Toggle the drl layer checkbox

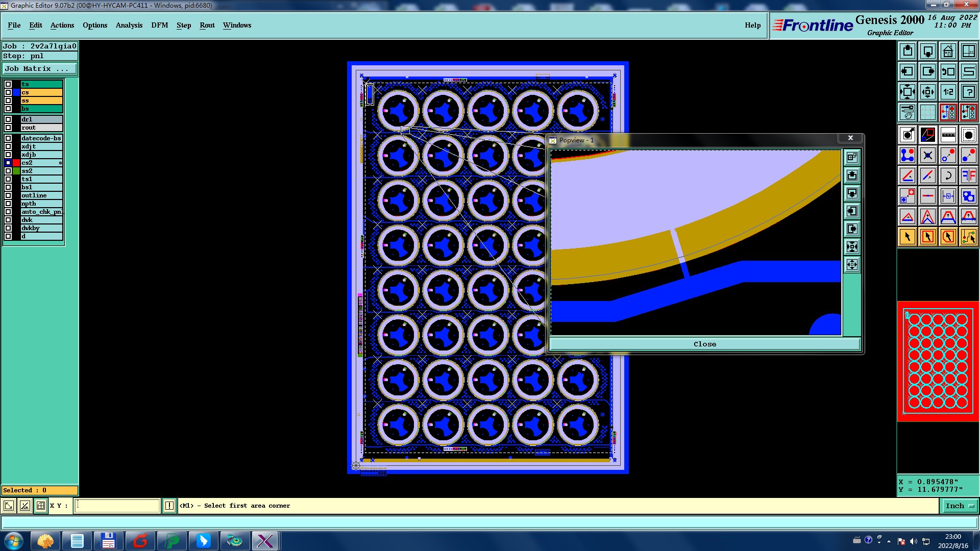click(x=8, y=119)
